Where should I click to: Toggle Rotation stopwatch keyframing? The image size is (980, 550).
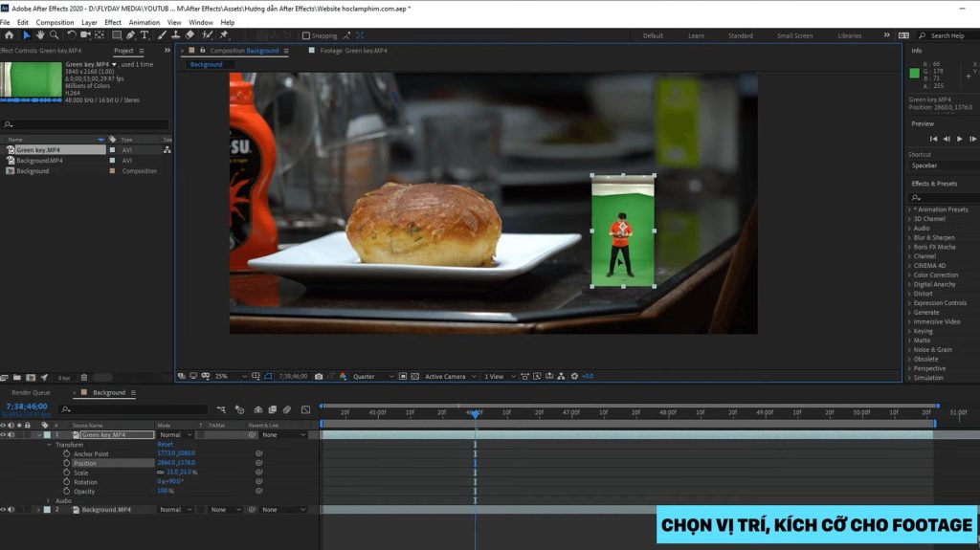66,482
